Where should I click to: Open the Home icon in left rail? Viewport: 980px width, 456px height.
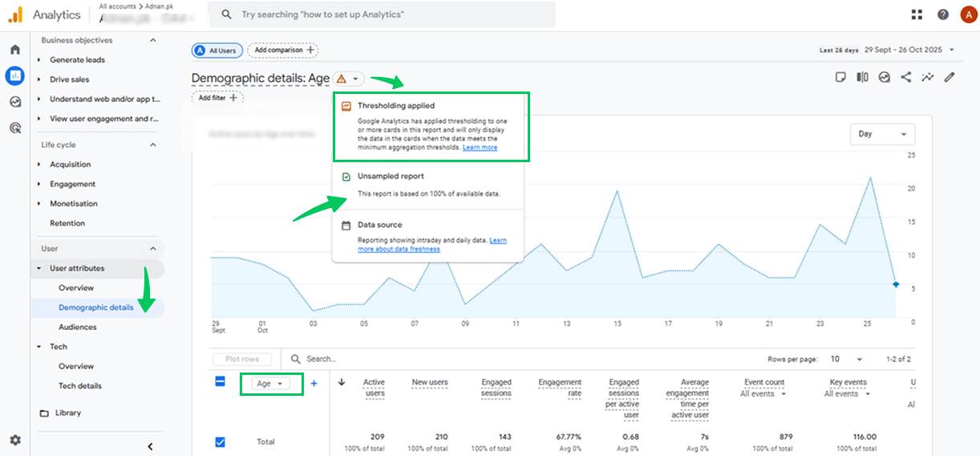(x=14, y=50)
